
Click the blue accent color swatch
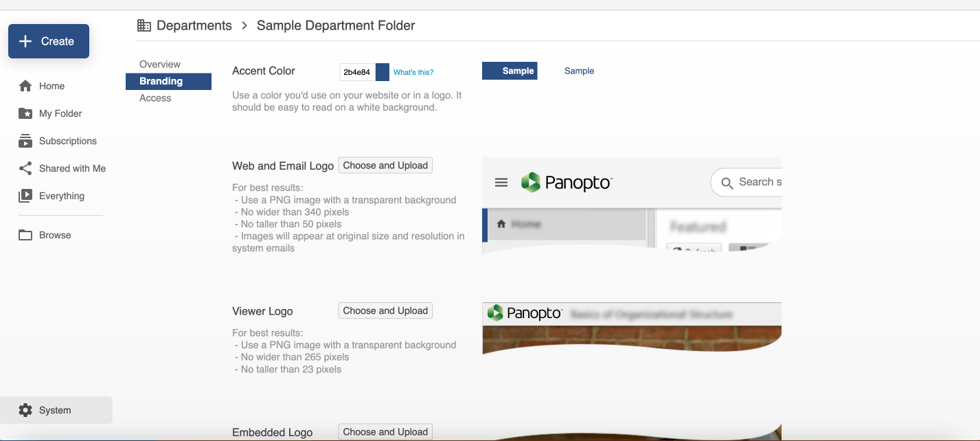(x=383, y=72)
